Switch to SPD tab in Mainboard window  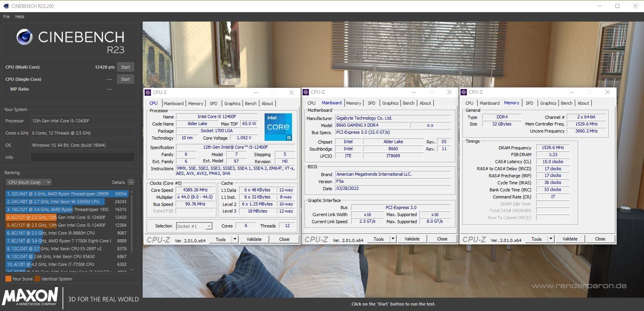tap(371, 103)
